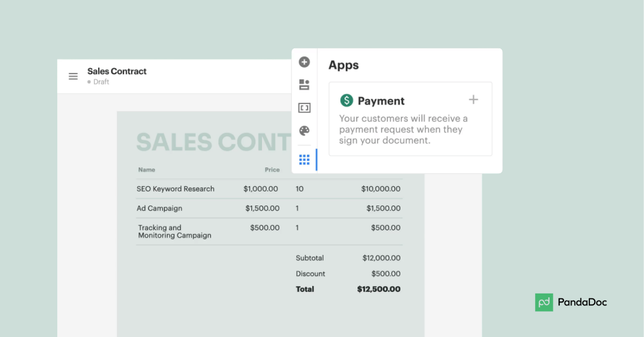The width and height of the screenshot is (644, 337).
Task: Click the Ad Campaign price $1,500.00 cell
Action: pos(262,208)
